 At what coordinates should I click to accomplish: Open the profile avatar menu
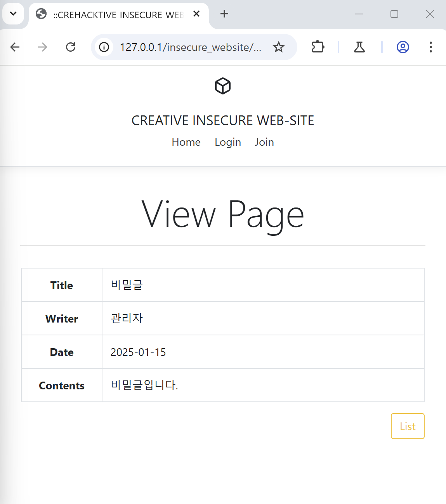pos(403,47)
